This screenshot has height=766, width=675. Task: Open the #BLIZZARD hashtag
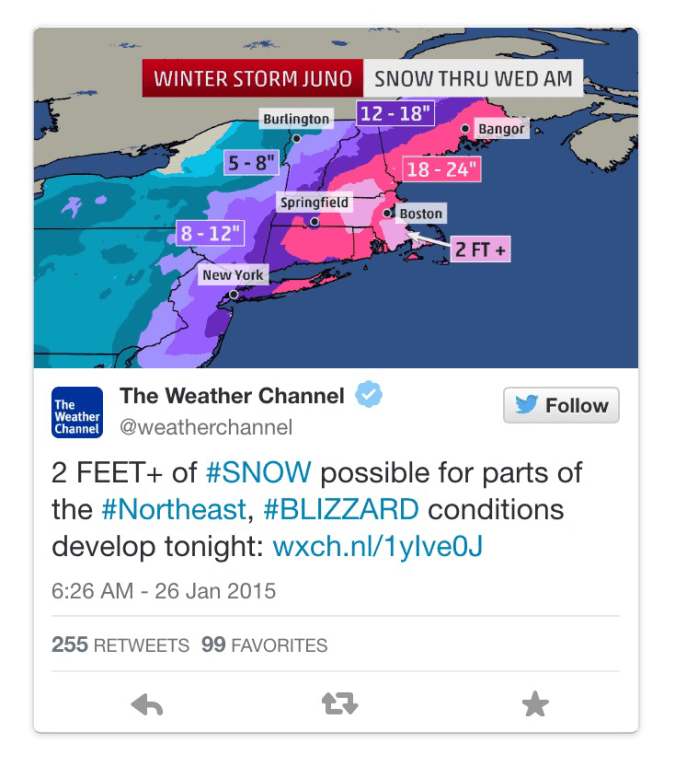pyautogui.click(x=341, y=509)
